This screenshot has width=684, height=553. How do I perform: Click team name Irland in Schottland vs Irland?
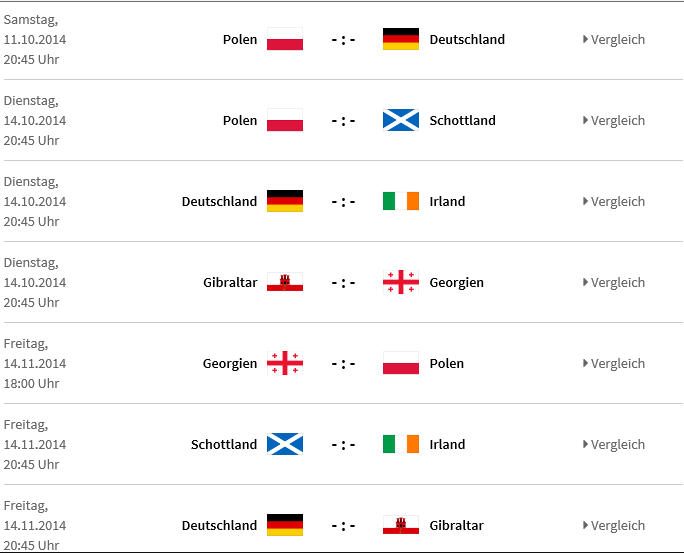click(447, 444)
